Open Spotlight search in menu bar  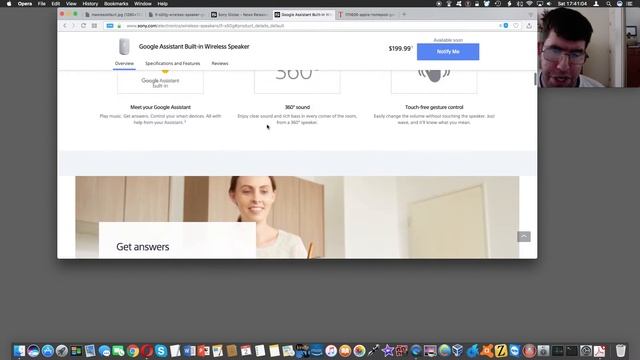(x=609, y=4)
